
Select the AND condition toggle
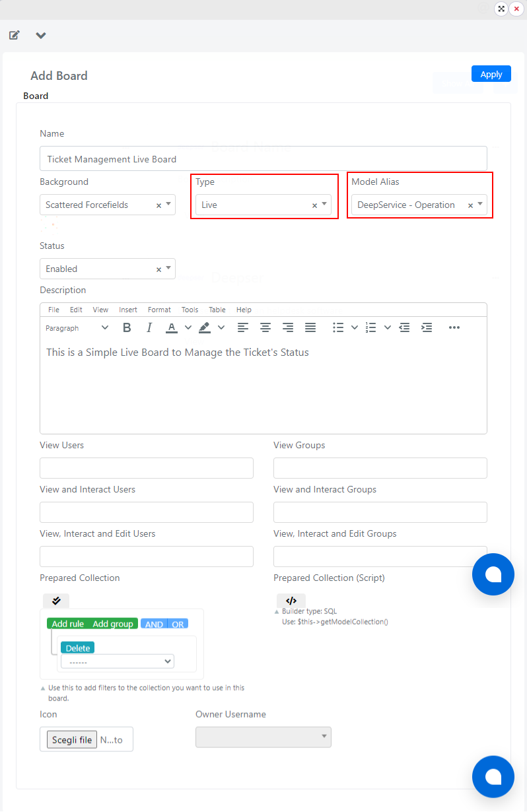point(154,624)
